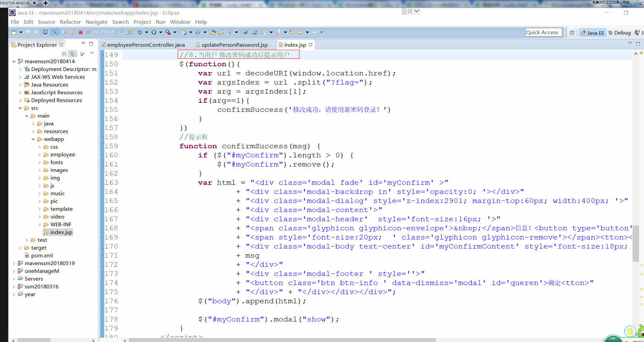The height and width of the screenshot is (342, 644).
Task: Click the Drop to Frame icon
Action: [122, 32]
